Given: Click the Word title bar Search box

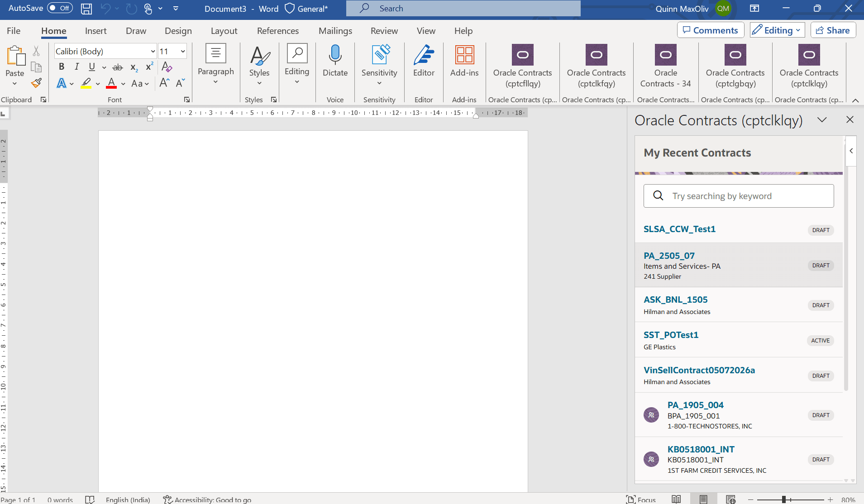Looking at the screenshot, I should [463, 9].
